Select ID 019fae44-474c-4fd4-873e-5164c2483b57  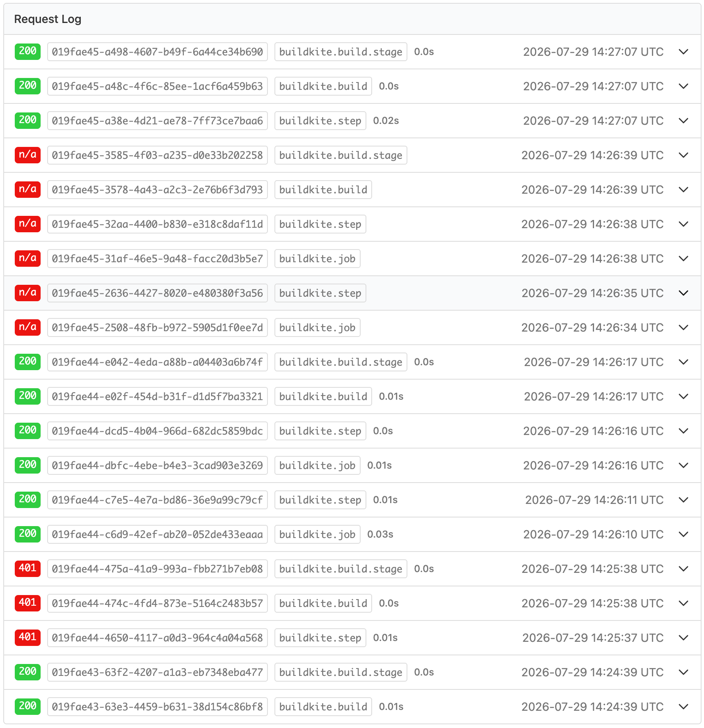158,603
